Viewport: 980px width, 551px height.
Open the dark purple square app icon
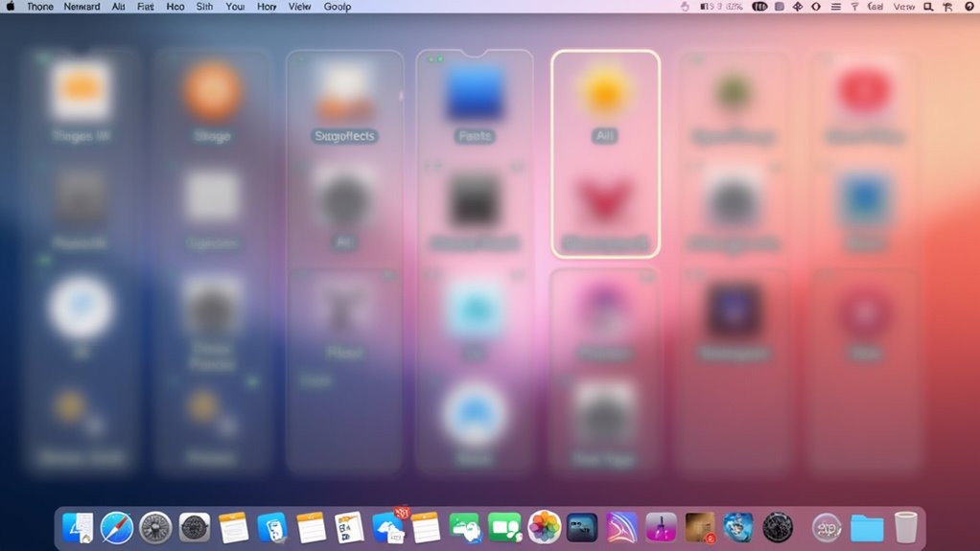click(735, 310)
